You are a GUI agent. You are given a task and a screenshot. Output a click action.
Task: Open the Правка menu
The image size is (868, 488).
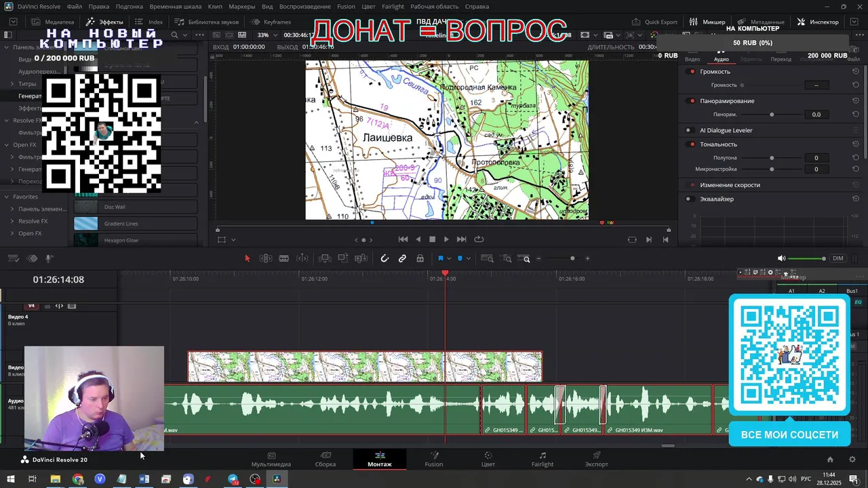(98, 6)
